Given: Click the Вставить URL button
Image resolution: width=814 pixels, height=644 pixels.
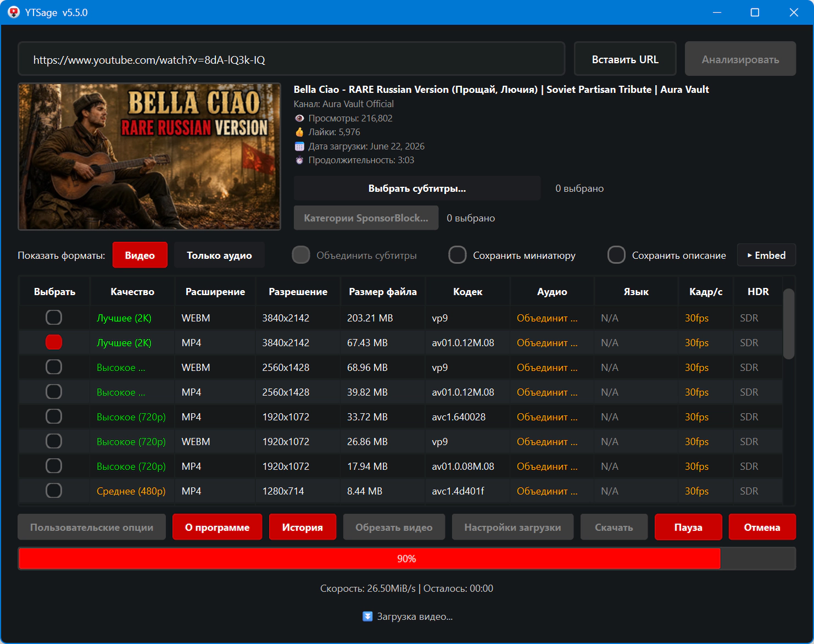Looking at the screenshot, I should tap(625, 59).
